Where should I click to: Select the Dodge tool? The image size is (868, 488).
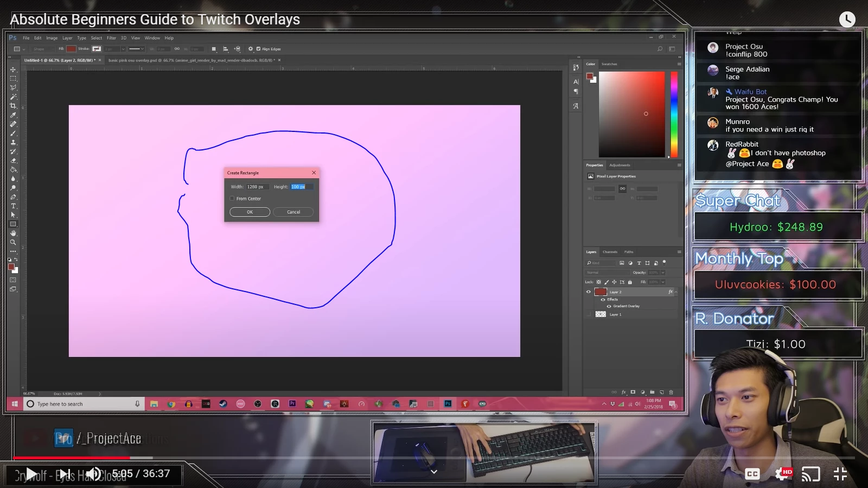(13, 188)
